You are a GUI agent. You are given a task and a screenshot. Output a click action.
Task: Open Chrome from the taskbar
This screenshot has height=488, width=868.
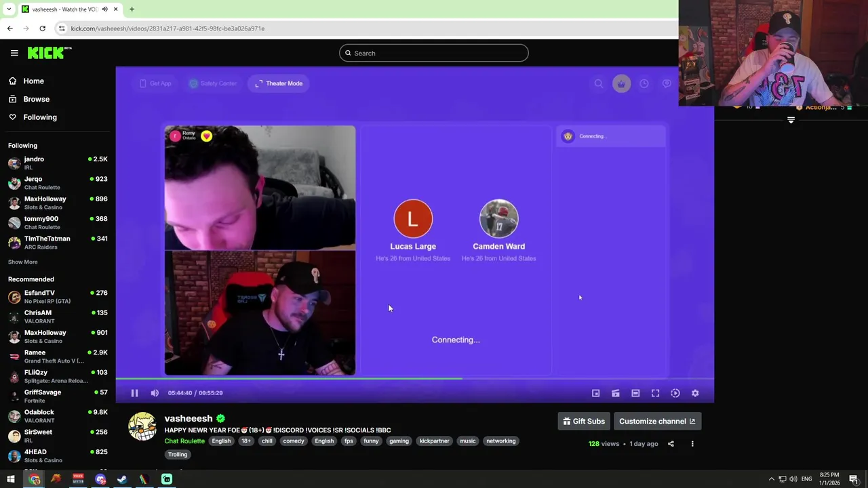(x=35, y=479)
